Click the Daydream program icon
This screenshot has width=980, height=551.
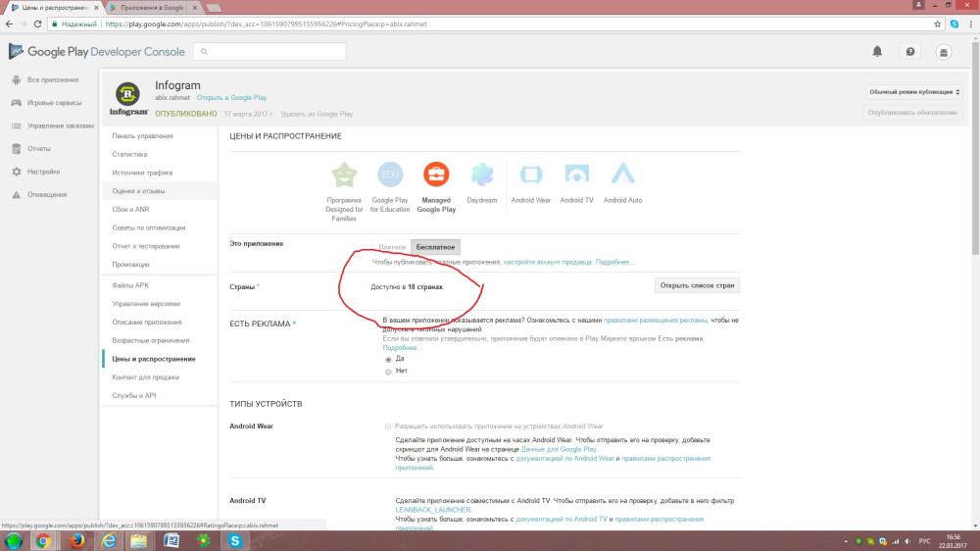(482, 175)
